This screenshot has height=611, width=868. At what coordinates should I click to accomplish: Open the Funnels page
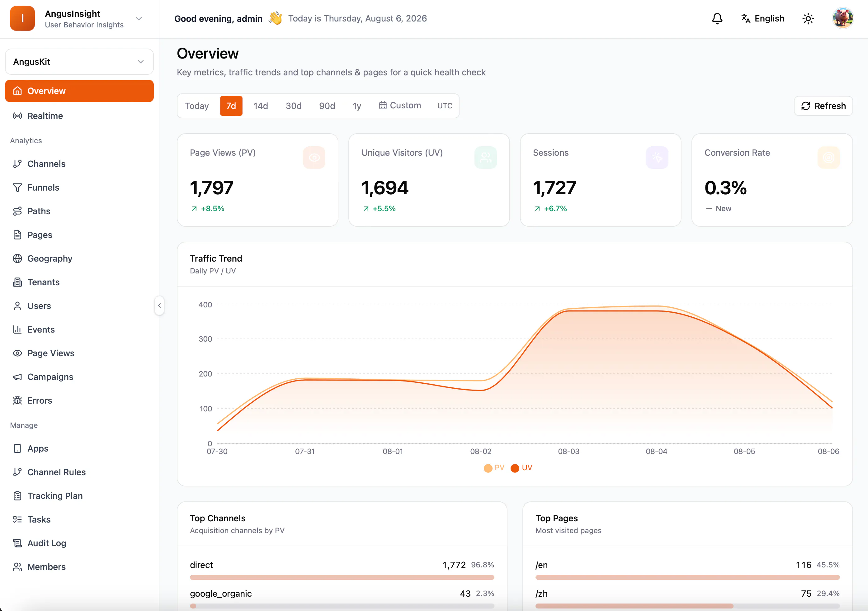coord(79,187)
